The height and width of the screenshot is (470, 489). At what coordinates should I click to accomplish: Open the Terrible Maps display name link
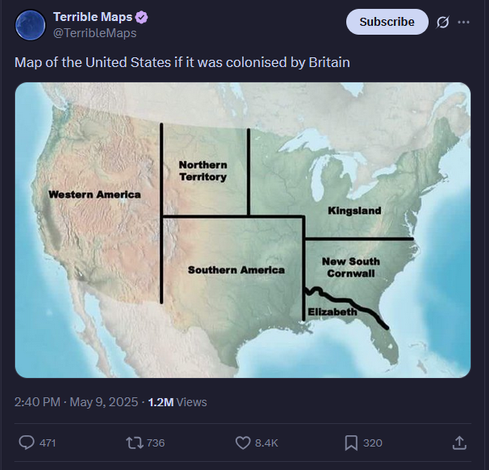[x=93, y=17]
